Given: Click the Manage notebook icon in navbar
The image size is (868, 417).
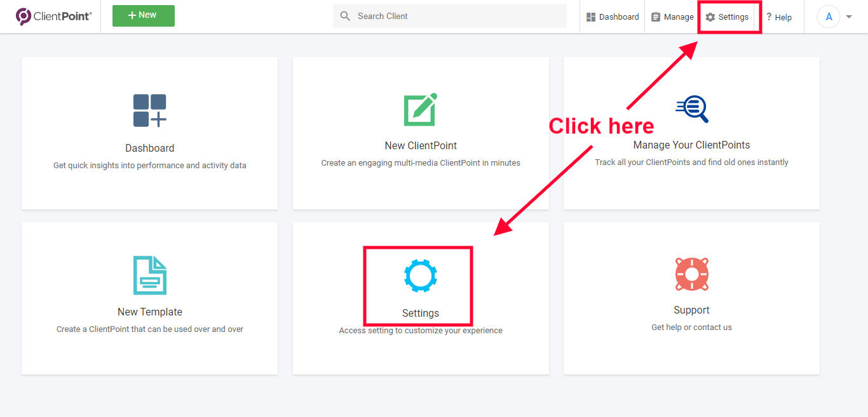Looking at the screenshot, I should (656, 17).
